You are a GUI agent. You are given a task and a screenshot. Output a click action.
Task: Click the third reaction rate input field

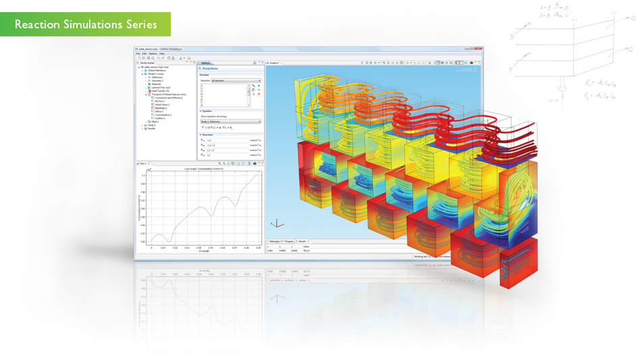pos(227,150)
